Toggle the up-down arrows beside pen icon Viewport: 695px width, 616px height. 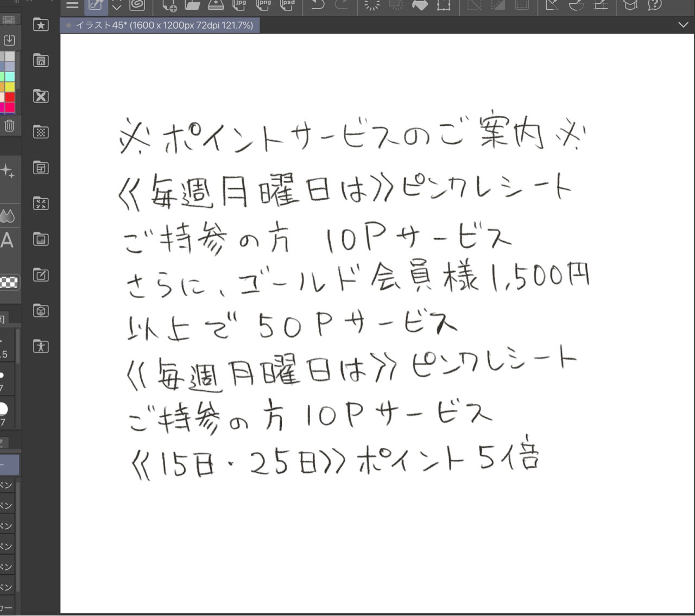(117, 5)
